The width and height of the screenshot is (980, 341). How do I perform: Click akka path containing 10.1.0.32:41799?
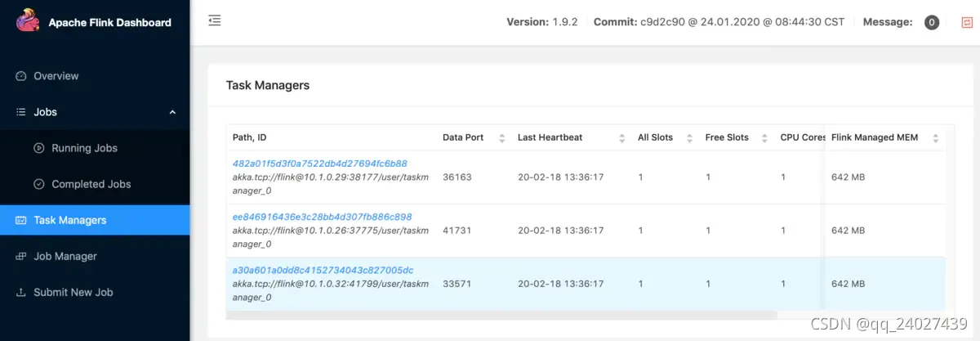coord(330,290)
